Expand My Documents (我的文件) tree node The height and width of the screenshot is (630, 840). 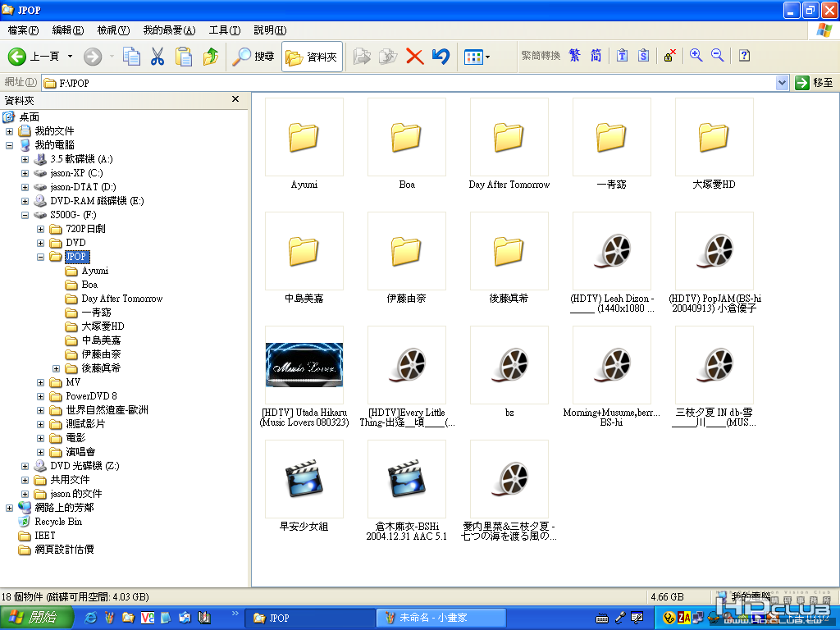pos(9,131)
